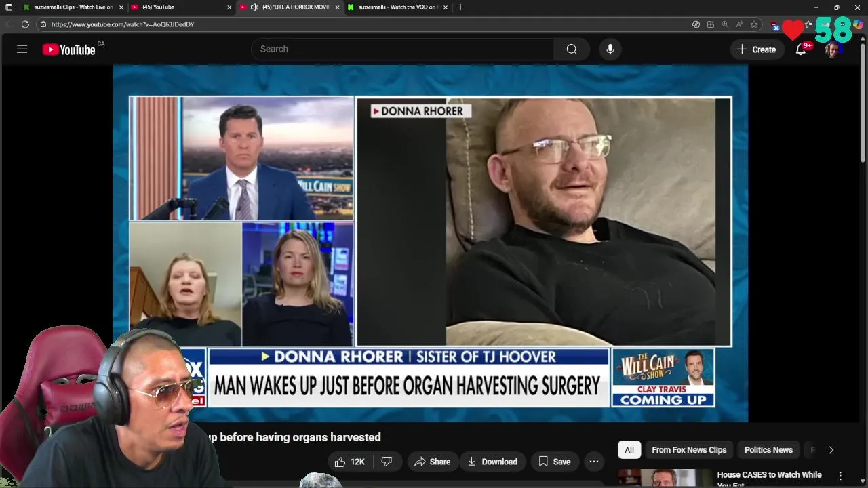The image size is (868, 488).
Task: Click the search magnifier button
Action: pos(572,49)
